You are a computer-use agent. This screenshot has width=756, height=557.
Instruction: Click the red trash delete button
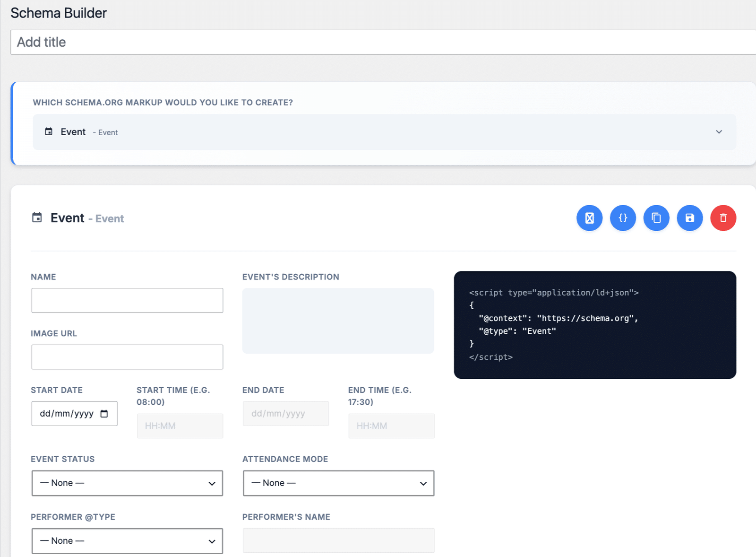[723, 218]
